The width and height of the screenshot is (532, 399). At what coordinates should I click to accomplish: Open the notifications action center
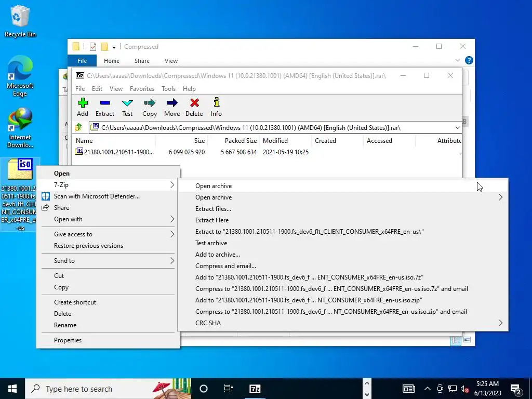pos(516,389)
